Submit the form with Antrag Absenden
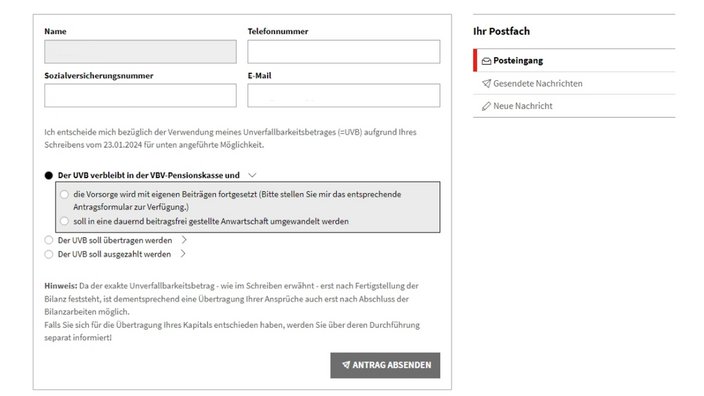704x396 pixels. point(385,365)
